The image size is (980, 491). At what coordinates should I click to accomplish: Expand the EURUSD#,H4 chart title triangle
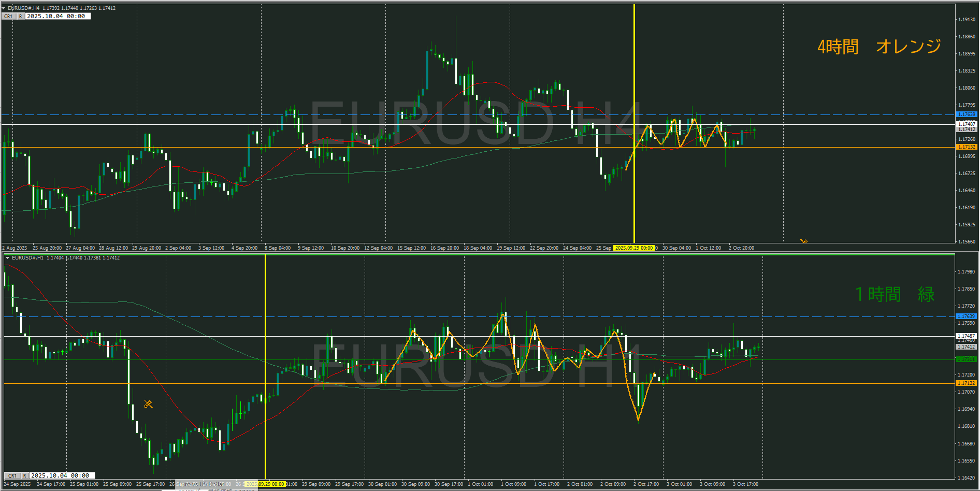4,8
